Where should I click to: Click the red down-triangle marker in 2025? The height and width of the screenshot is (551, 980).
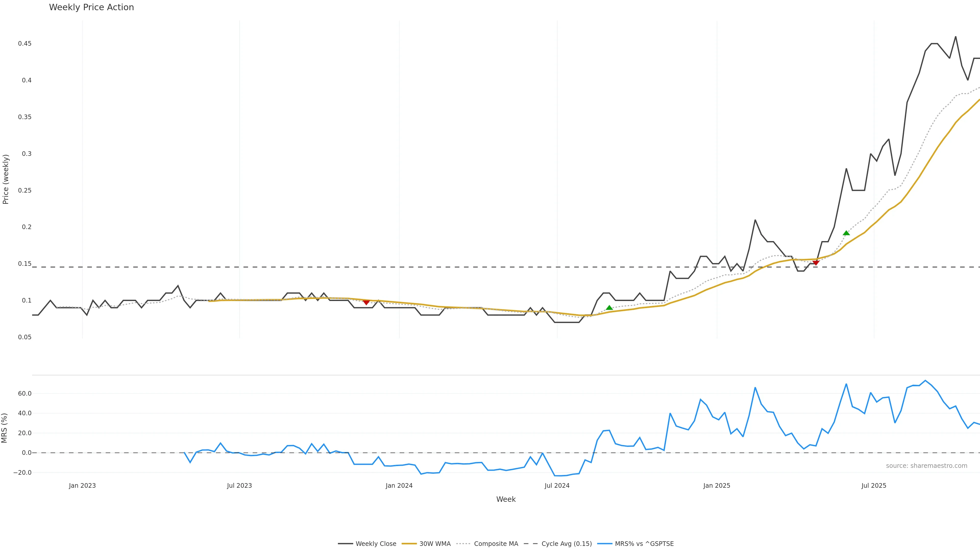(816, 263)
